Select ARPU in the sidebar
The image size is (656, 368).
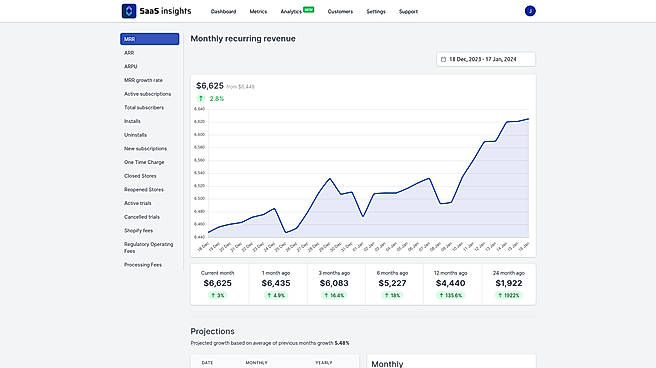(x=131, y=66)
